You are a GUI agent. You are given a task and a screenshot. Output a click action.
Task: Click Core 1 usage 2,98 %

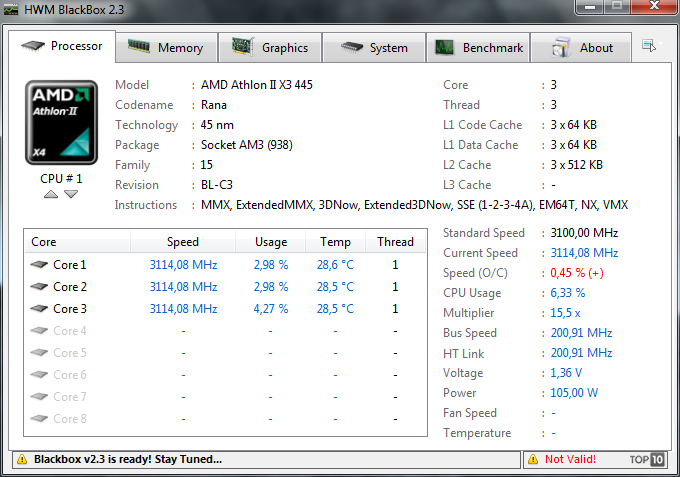271,265
